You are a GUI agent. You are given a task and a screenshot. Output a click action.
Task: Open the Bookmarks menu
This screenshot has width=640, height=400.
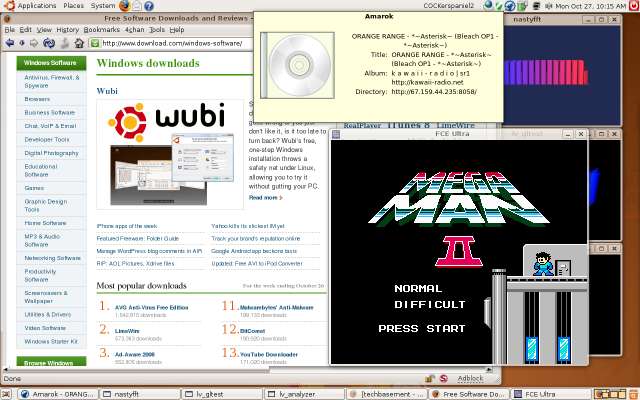click(x=101, y=30)
